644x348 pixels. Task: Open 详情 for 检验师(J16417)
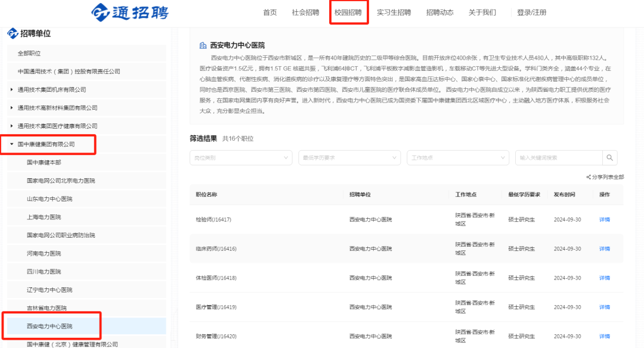[604, 219]
